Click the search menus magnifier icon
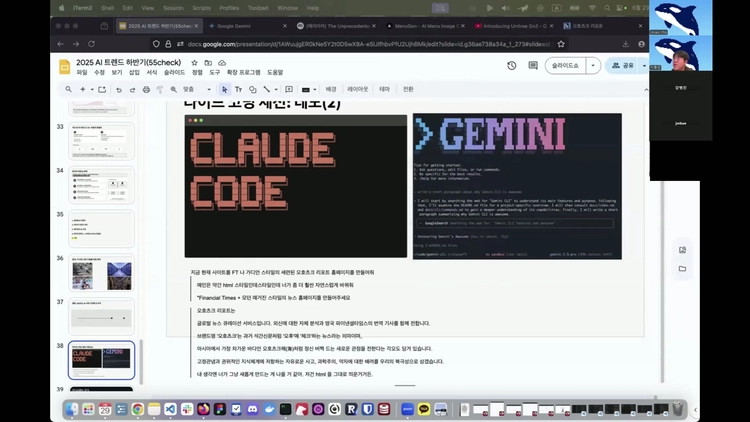750x422 pixels. point(68,89)
